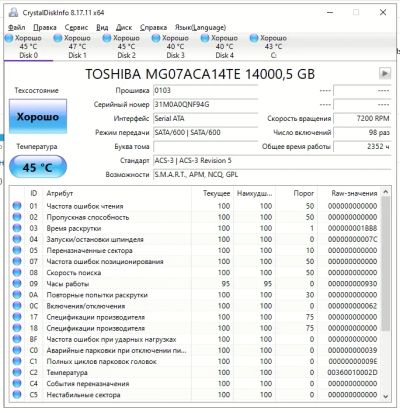This screenshot has height=413, width=400.
Task: Select Disk 1 status tab
Action: tap(77, 47)
